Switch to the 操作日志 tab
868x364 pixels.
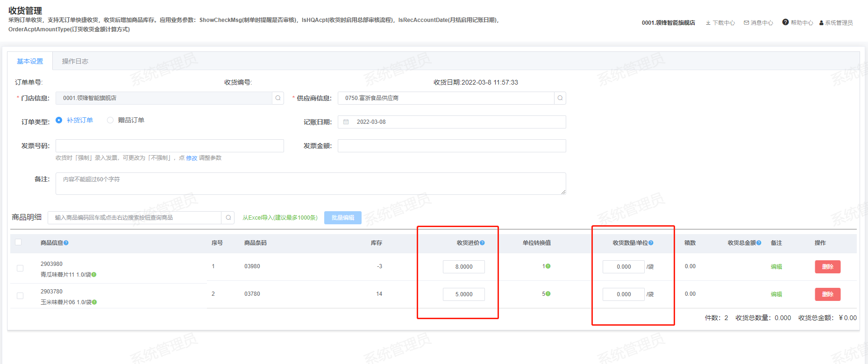pyautogui.click(x=75, y=61)
